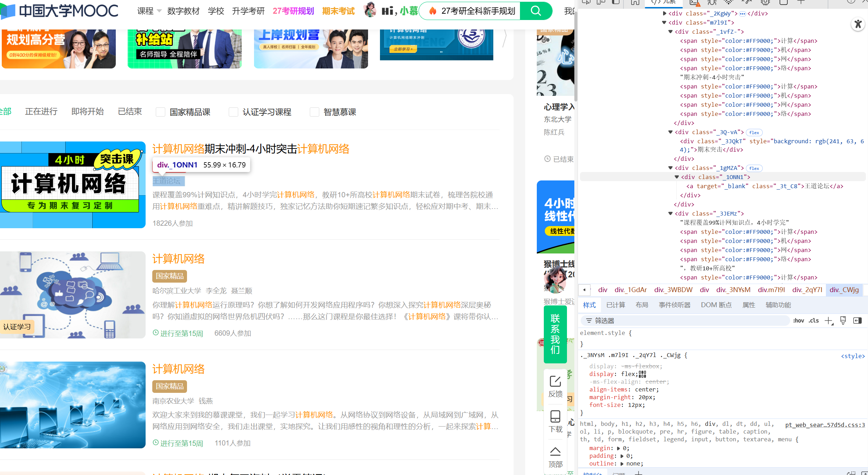
Task: Open the element state :hov toggle icon
Action: pyautogui.click(x=799, y=320)
